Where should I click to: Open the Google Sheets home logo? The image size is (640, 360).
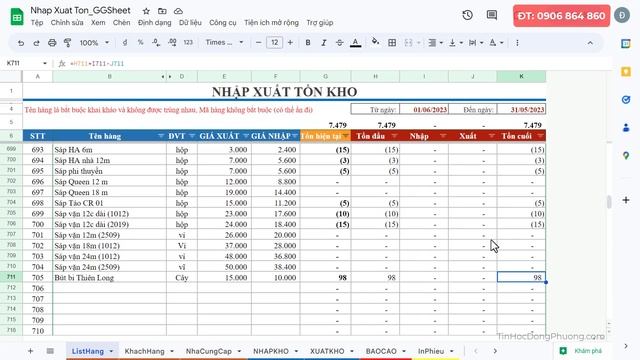click(x=17, y=16)
